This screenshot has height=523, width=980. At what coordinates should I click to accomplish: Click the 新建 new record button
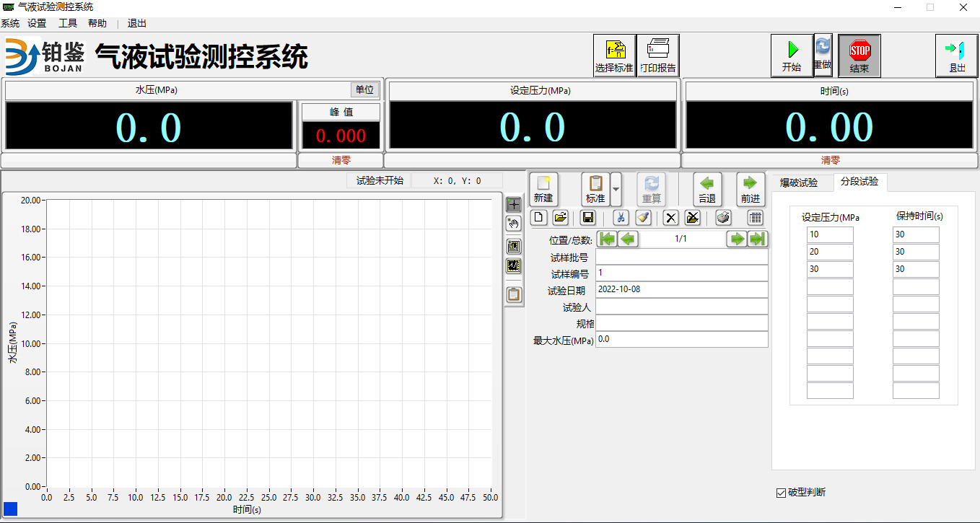tap(543, 190)
